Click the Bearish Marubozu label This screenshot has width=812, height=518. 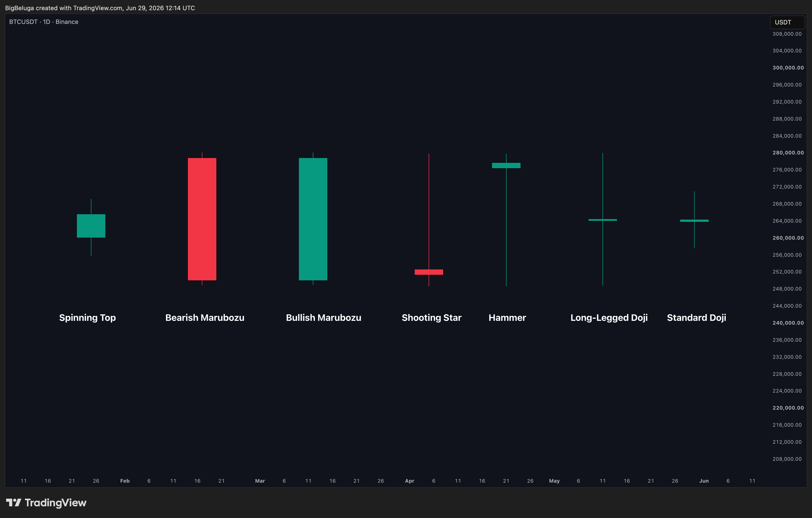[x=205, y=318]
